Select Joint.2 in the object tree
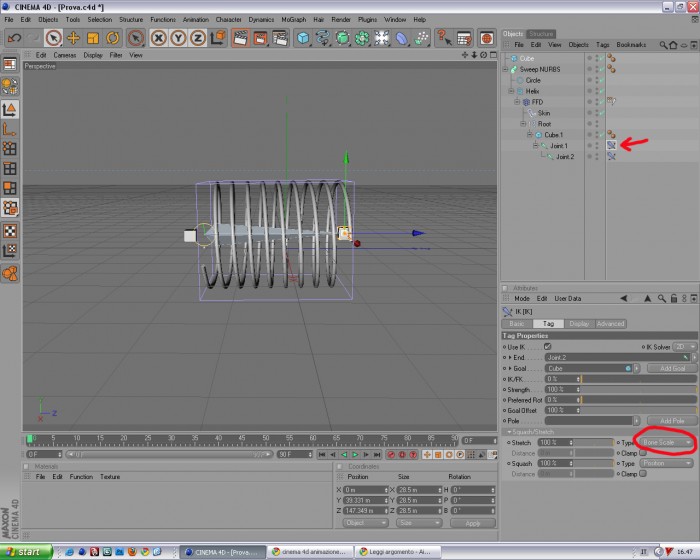The height and width of the screenshot is (560, 700). [x=565, y=156]
